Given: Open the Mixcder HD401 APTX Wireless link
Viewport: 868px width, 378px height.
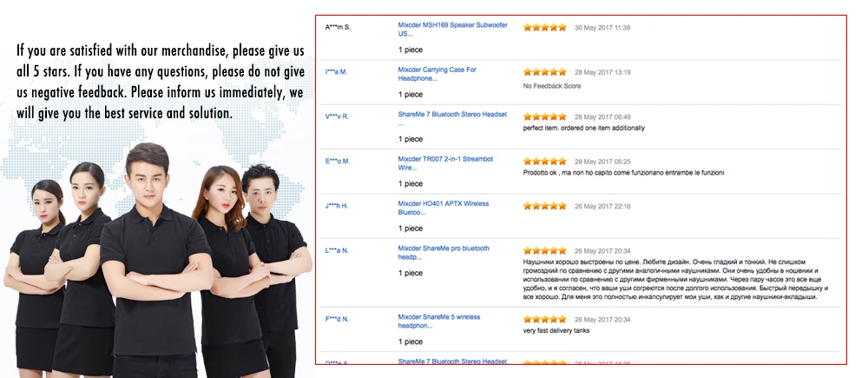Looking at the screenshot, I should (x=444, y=208).
